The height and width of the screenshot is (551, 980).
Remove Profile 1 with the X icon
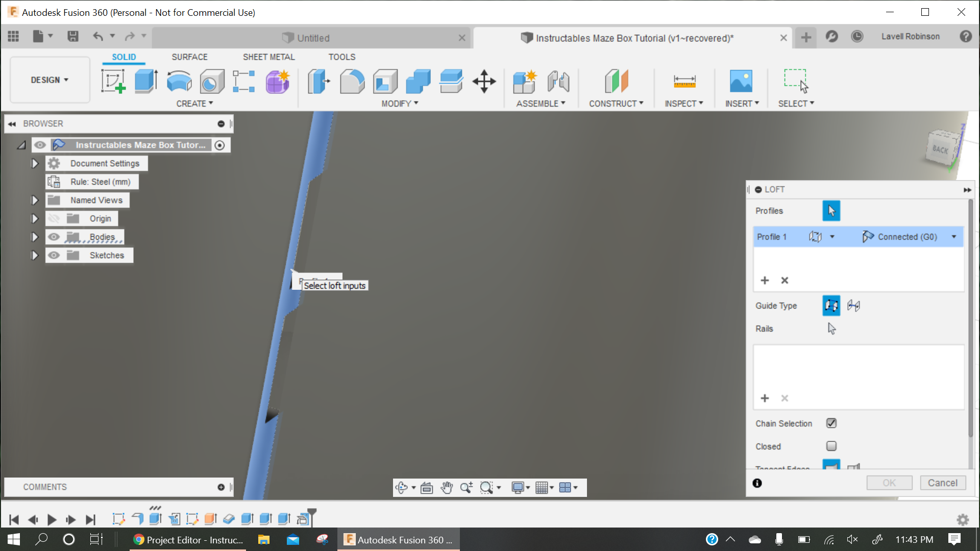[x=785, y=280]
